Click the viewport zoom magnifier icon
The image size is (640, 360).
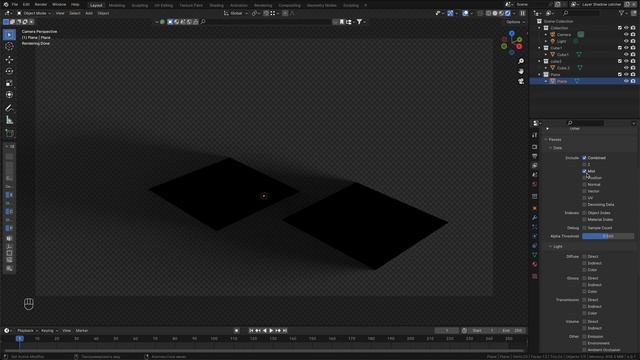[521, 61]
